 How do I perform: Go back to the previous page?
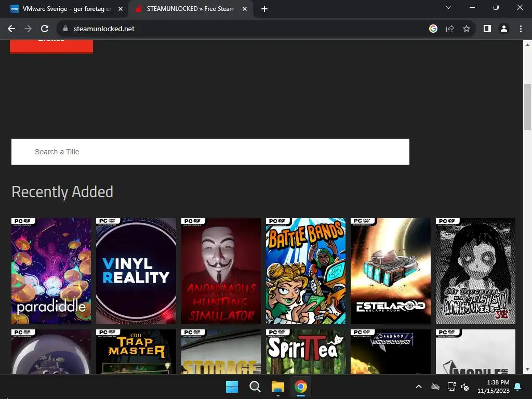11,29
